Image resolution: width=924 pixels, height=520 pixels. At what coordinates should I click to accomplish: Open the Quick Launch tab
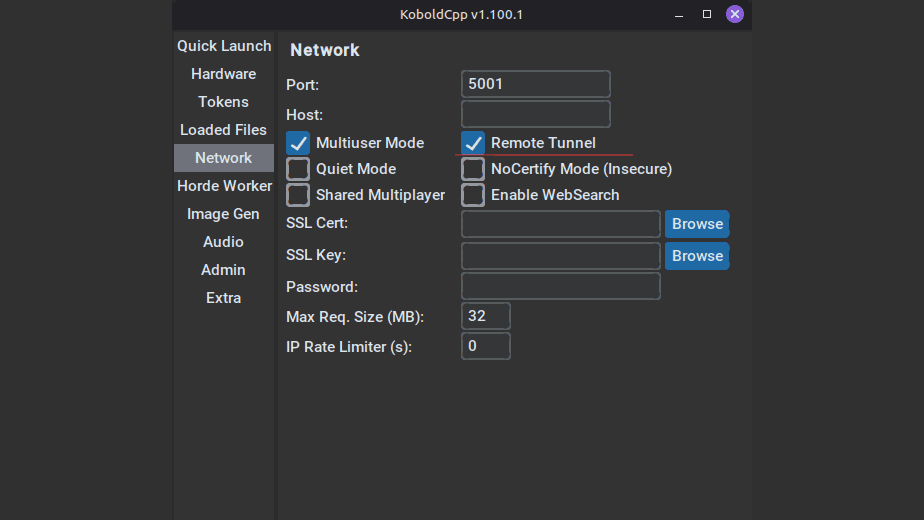[224, 46]
